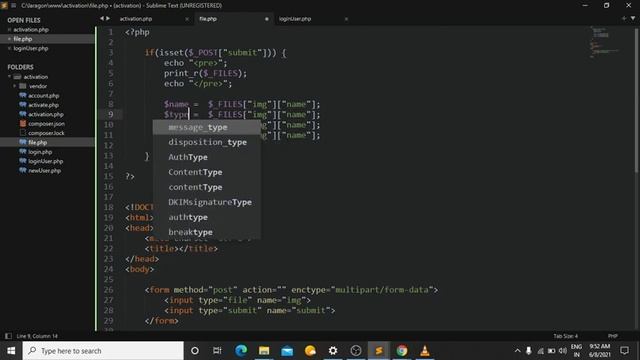This screenshot has height=360, width=640.
Task: Click the activation folder icon
Action: click(x=17, y=77)
